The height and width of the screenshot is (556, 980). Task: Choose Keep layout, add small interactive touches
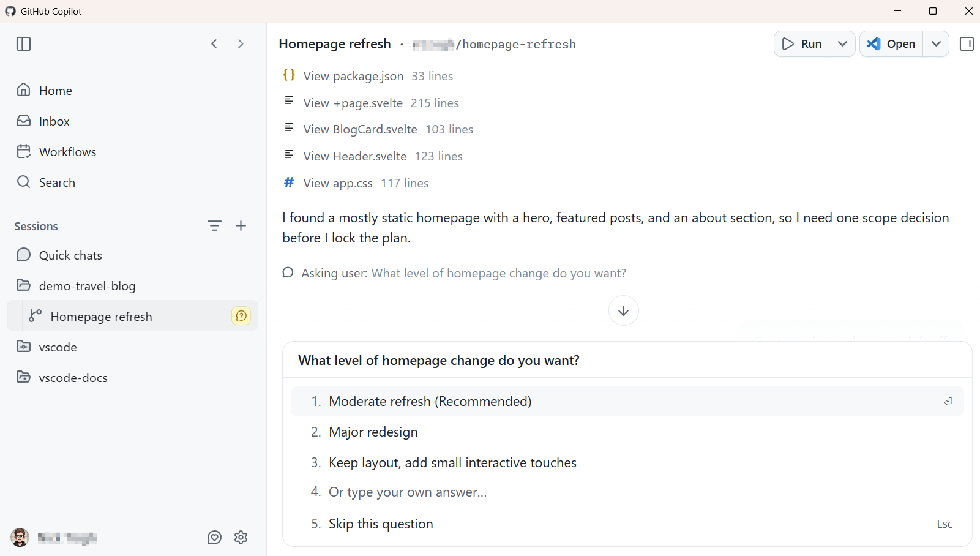[627, 462]
